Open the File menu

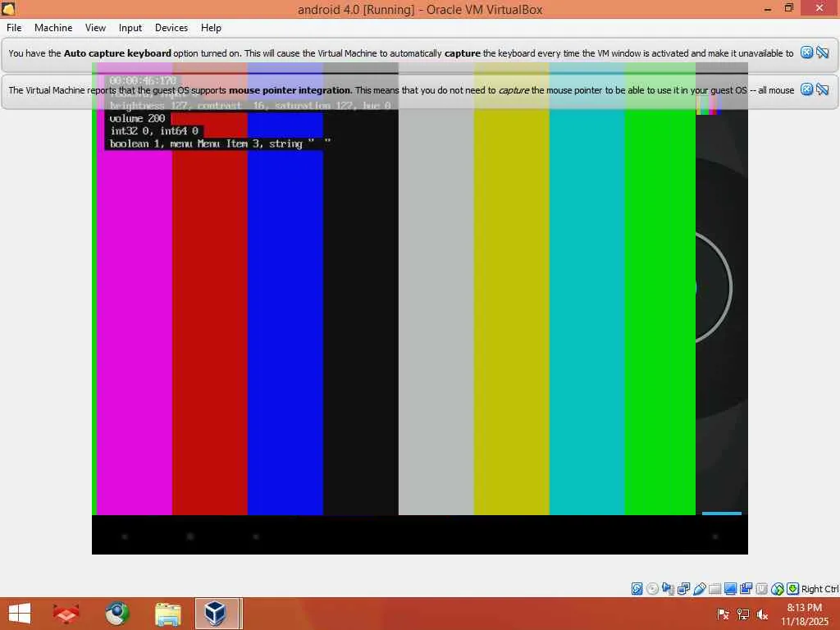(x=14, y=28)
